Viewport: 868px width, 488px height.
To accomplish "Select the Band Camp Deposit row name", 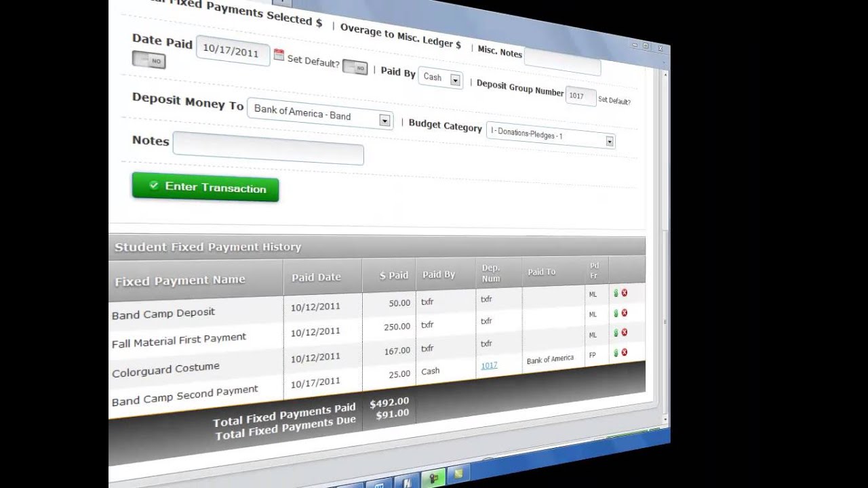I will [x=163, y=314].
